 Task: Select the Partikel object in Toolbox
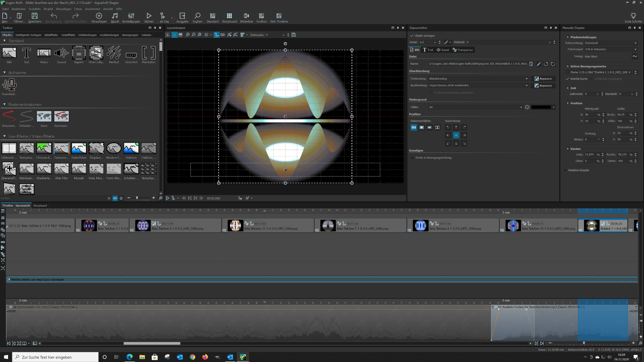pos(114,53)
